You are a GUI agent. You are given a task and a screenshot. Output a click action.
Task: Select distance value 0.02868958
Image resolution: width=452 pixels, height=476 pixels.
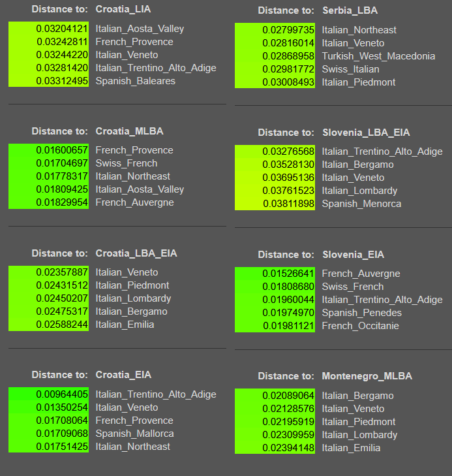[x=288, y=56]
